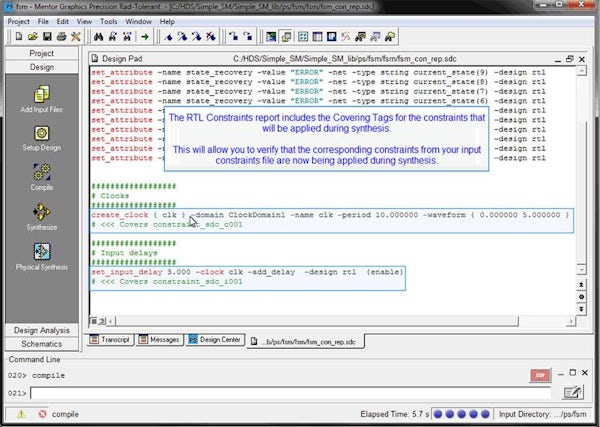Image resolution: width=600 pixels, height=427 pixels.
Task: Switch to the Transcript tab
Action: pyautogui.click(x=111, y=340)
